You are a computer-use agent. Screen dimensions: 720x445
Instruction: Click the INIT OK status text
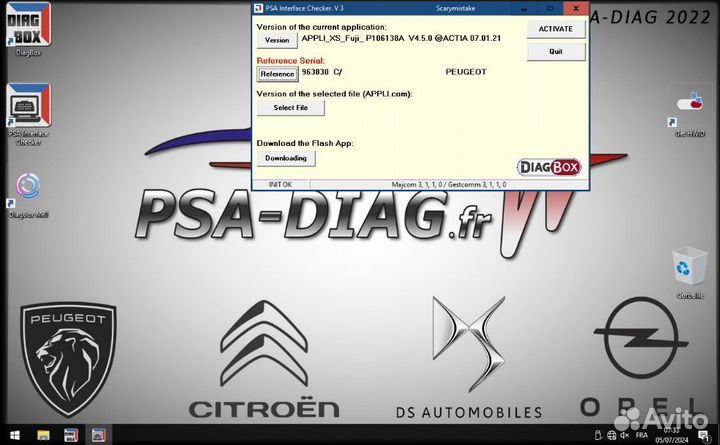coord(280,185)
